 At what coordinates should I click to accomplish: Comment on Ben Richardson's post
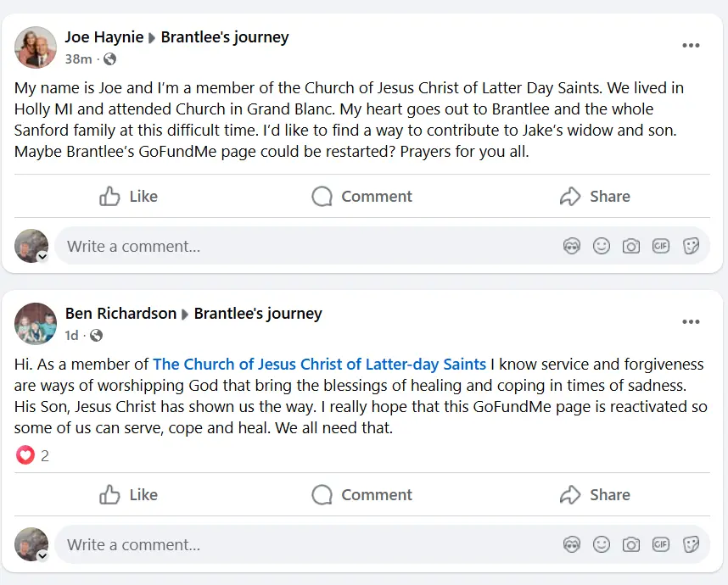pos(362,495)
